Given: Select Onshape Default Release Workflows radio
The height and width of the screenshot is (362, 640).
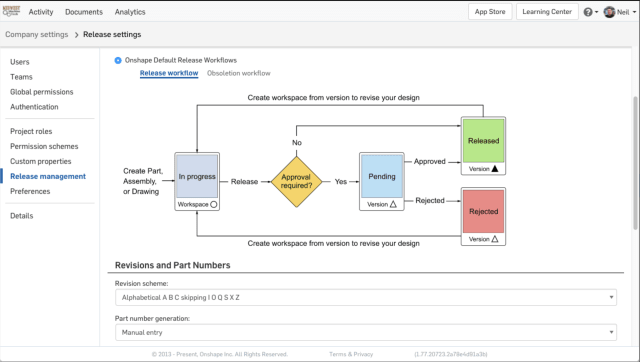Looking at the screenshot, I should pyautogui.click(x=118, y=60).
